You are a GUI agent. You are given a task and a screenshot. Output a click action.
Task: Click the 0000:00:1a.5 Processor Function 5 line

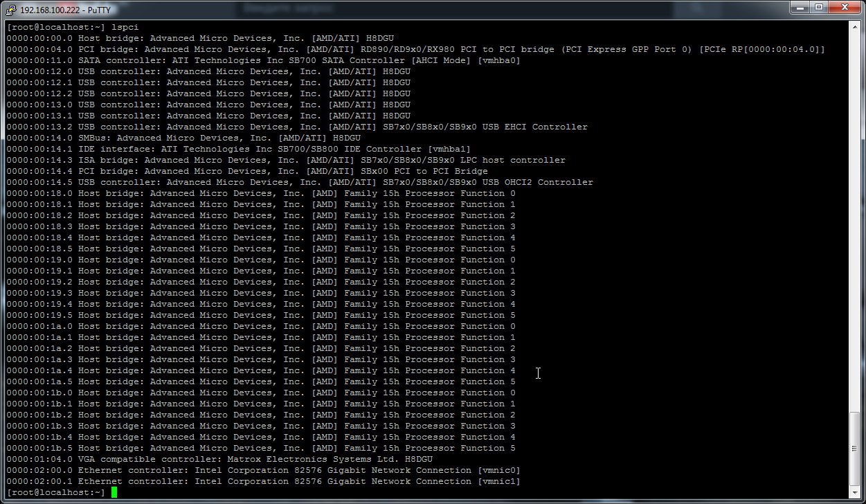click(x=261, y=381)
